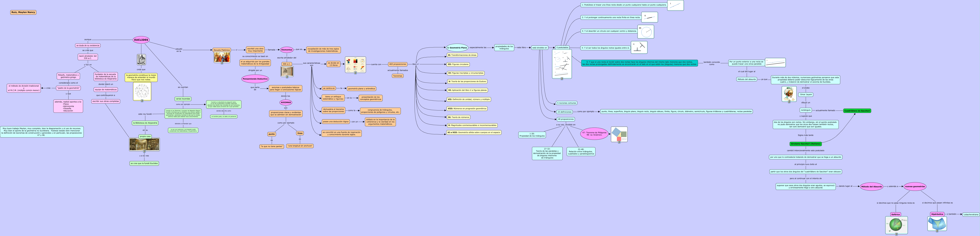This screenshot has height=236, width=980.
Task: Click the node 'filósofo, matemático y geómetra griego'
Action: (x=69, y=76)
